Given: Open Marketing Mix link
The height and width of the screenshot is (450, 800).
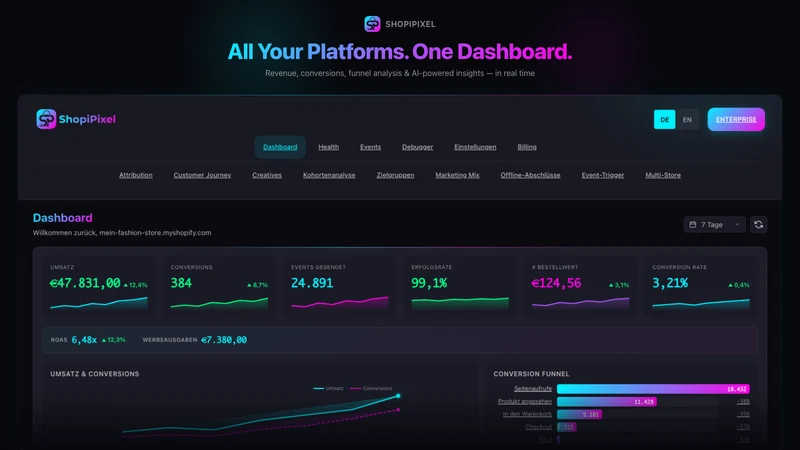Looking at the screenshot, I should coord(457,175).
